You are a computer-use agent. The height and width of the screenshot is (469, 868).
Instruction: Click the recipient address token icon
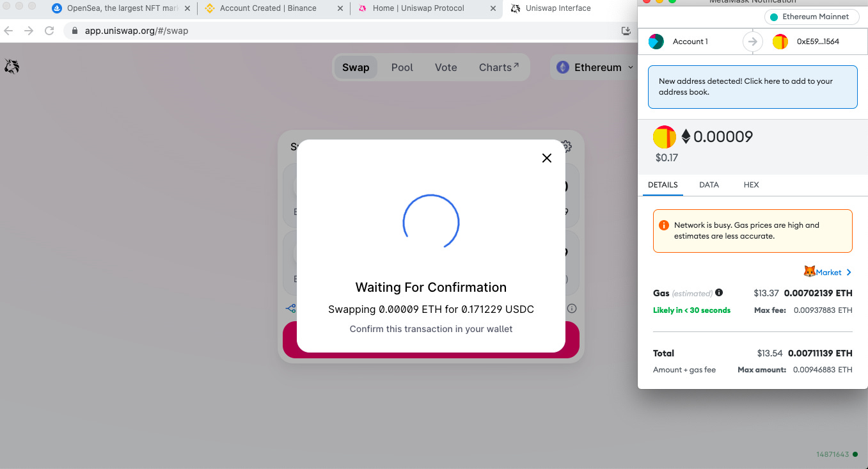click(780, 41)
